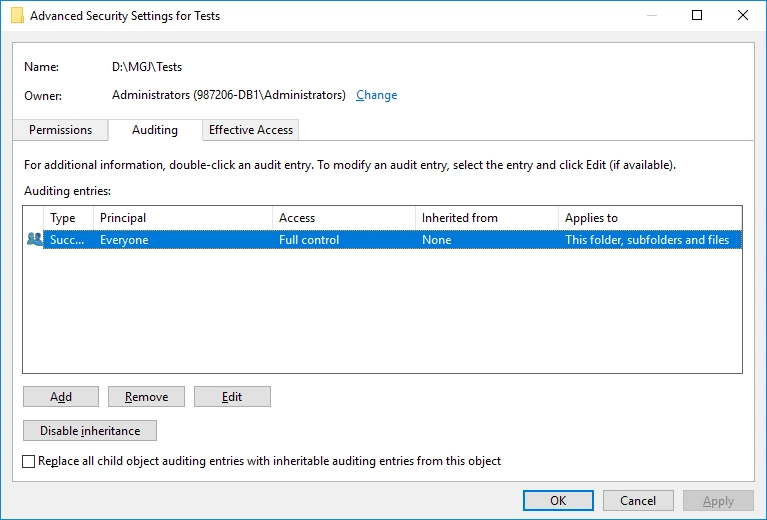
Task: Sort entries by Type column header
Action: (68, 218)
